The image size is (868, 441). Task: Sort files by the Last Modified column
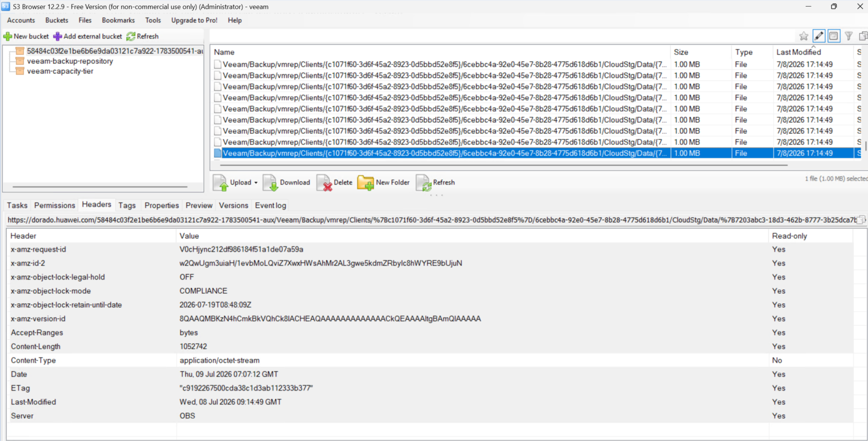click(x=813, y=52)
